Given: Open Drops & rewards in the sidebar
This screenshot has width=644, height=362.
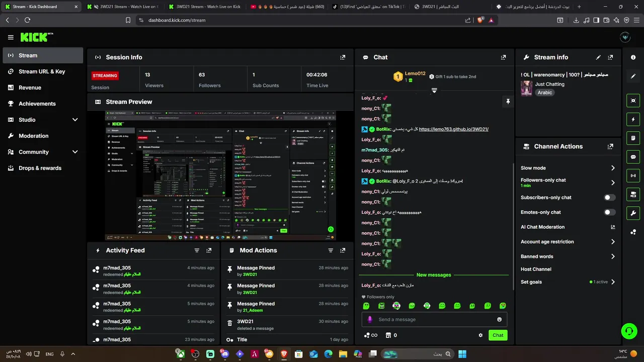Looking at the screenshot, I should click(x=43, y=168).
